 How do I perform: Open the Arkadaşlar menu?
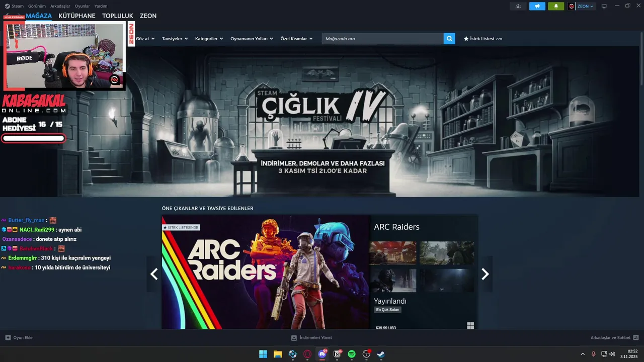click(x=60, y=6)
